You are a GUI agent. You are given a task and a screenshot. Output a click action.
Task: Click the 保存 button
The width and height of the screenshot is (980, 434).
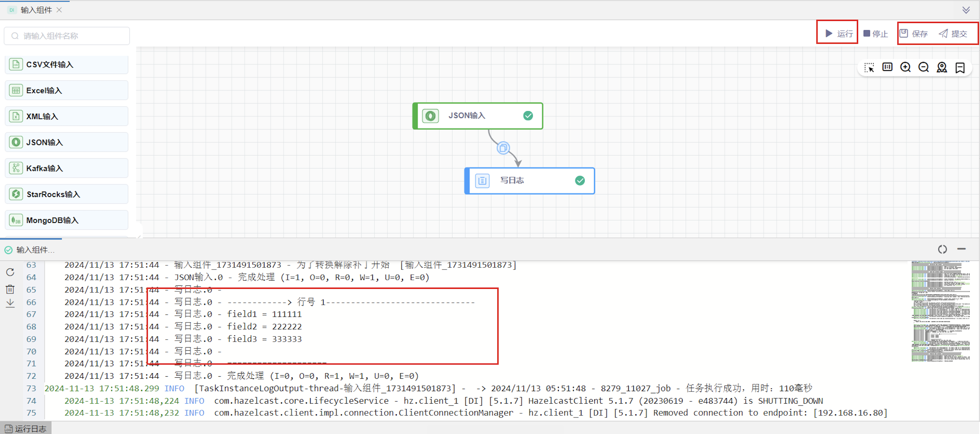pos(914,34)
